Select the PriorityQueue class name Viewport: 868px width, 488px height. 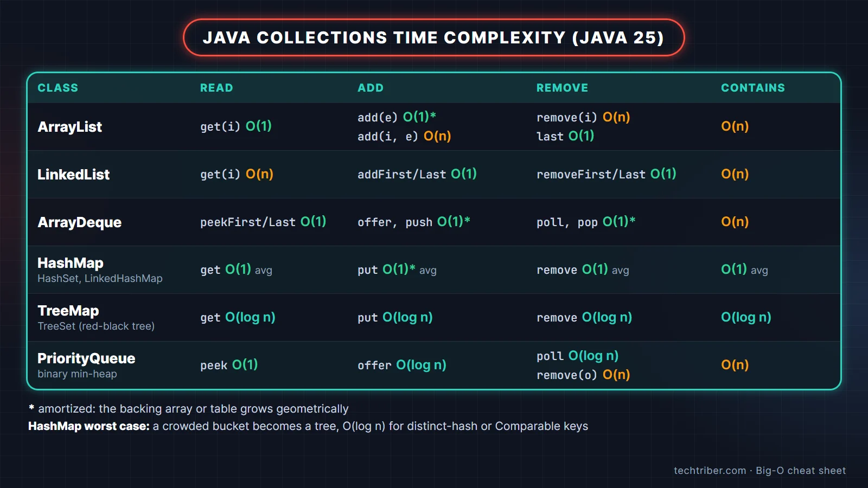pos(86,358)
